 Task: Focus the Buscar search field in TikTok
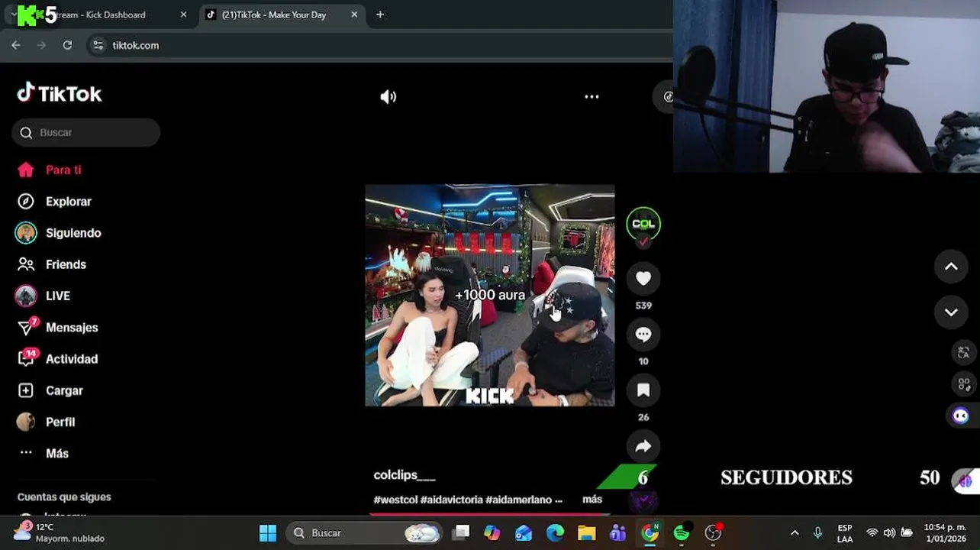[x=86, y=132]
